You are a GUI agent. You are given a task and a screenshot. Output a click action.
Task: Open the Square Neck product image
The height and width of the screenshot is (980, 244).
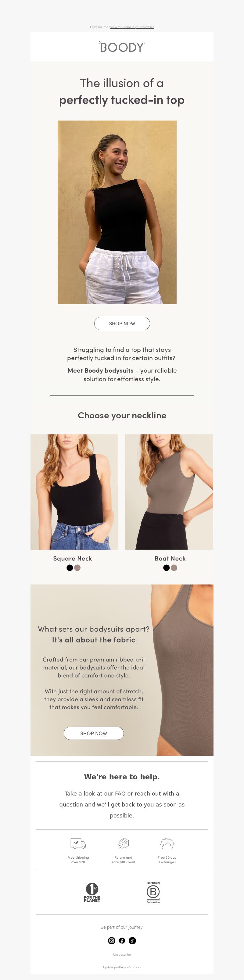pos(74,492)
